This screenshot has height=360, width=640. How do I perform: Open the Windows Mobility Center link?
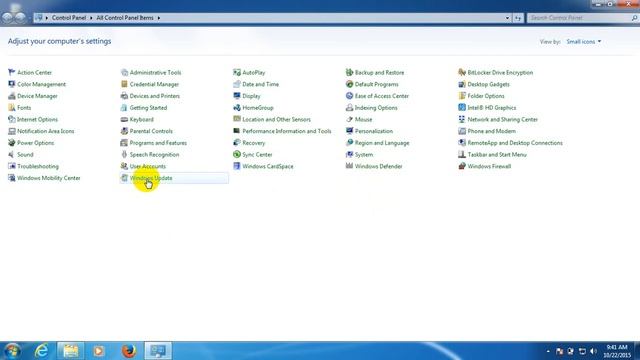coord(49,178)
